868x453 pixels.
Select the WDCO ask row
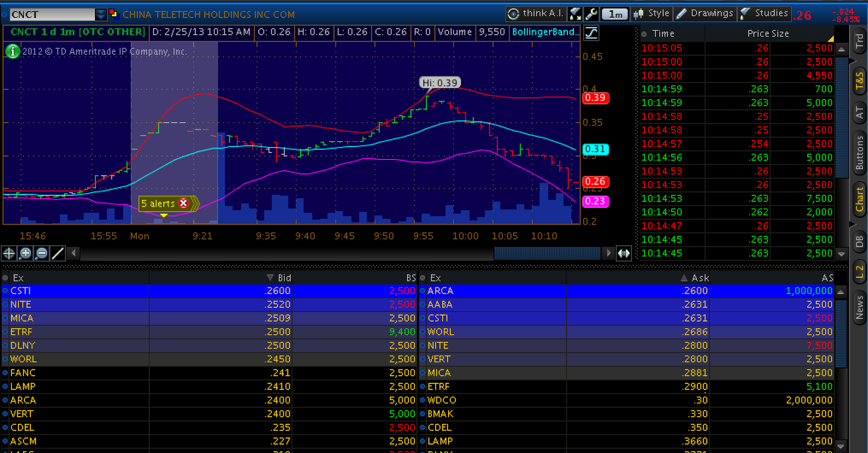[x=627, y=400]
